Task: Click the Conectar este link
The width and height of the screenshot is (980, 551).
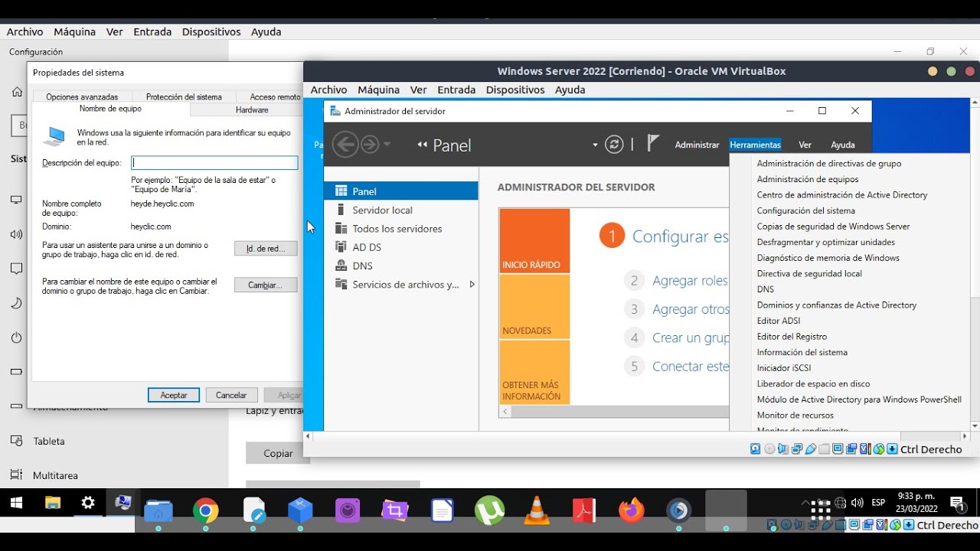Action: pyautogui.click(x=690, y=367)
